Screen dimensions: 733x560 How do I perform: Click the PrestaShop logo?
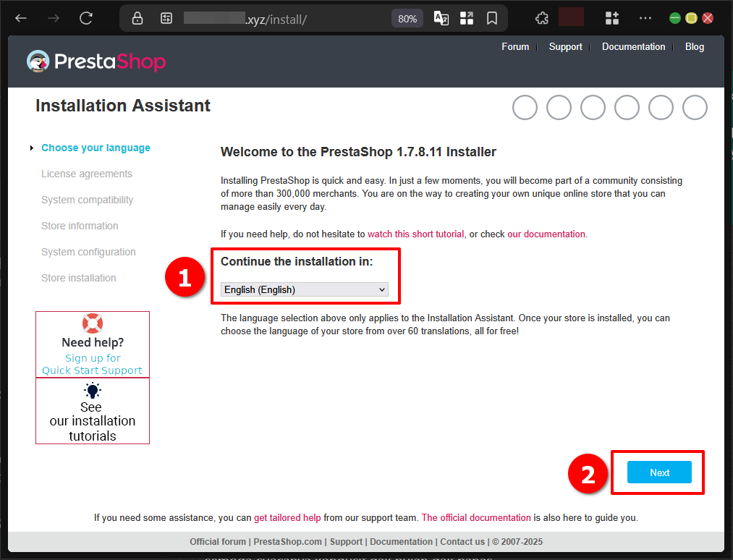(96, 61)
